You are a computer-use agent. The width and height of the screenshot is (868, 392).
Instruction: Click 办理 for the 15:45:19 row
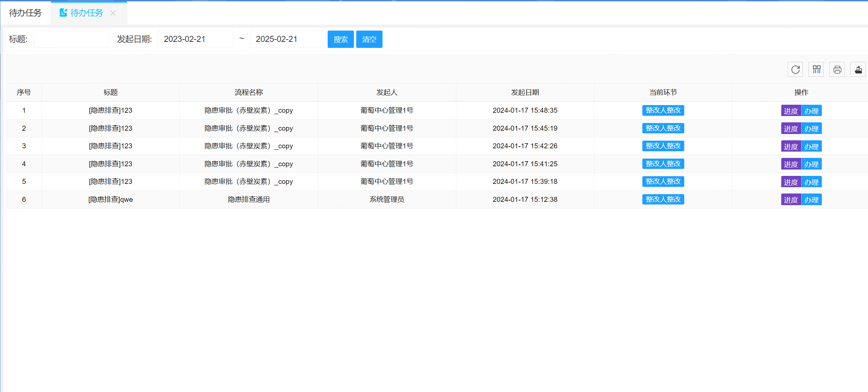tap(812, 128)
